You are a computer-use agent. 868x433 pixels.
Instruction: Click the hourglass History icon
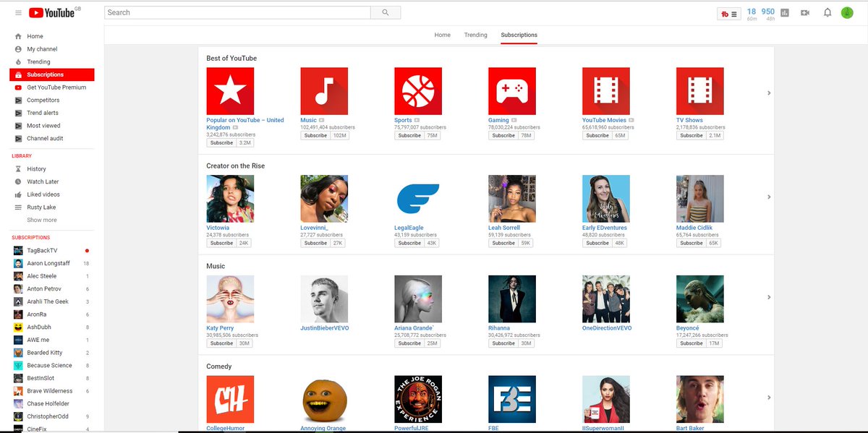point(18,169)
